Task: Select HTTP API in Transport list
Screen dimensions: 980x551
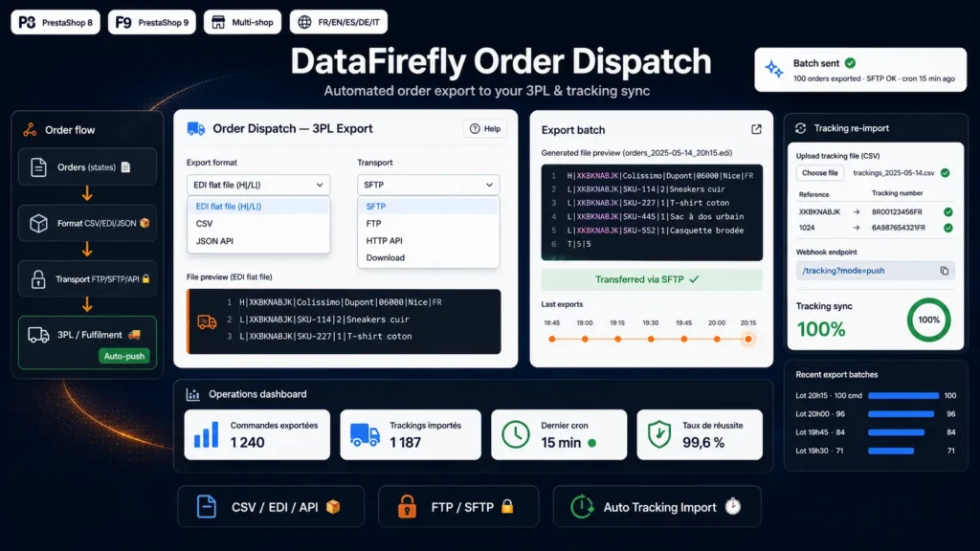Action: click(429, 240)
